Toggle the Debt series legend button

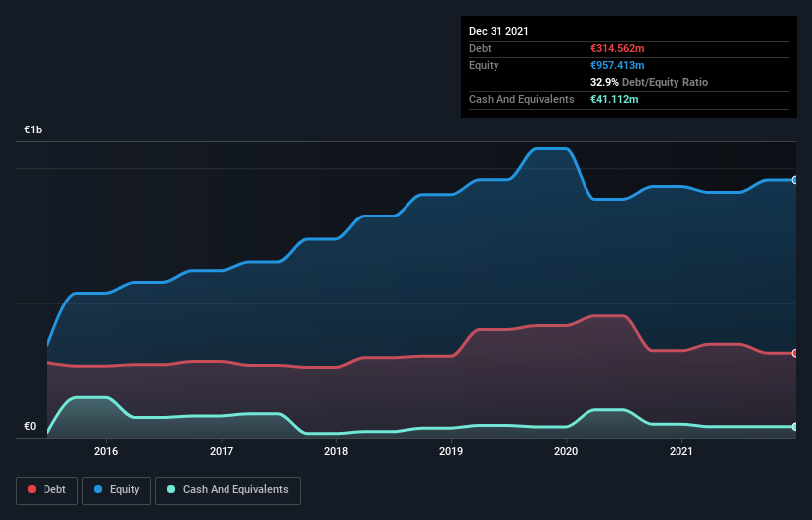[x=47, y=490]
